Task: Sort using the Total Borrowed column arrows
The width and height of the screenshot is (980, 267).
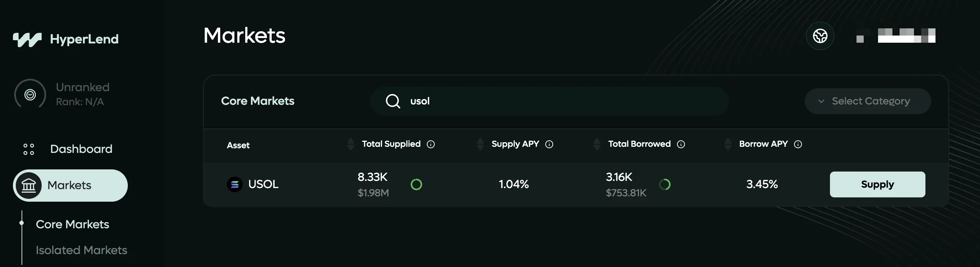Action: (x=597, y=144)
